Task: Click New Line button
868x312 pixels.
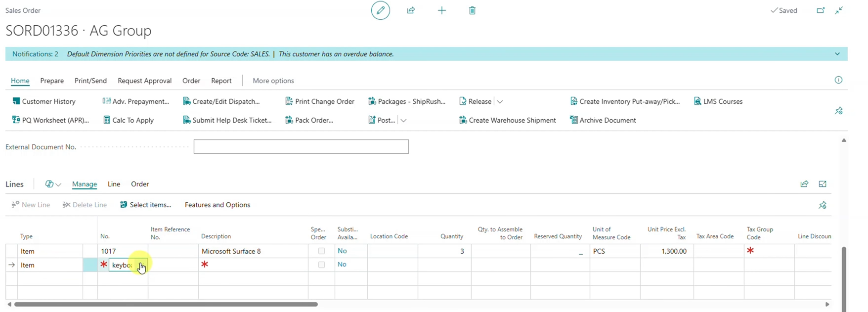Action: 31,205
